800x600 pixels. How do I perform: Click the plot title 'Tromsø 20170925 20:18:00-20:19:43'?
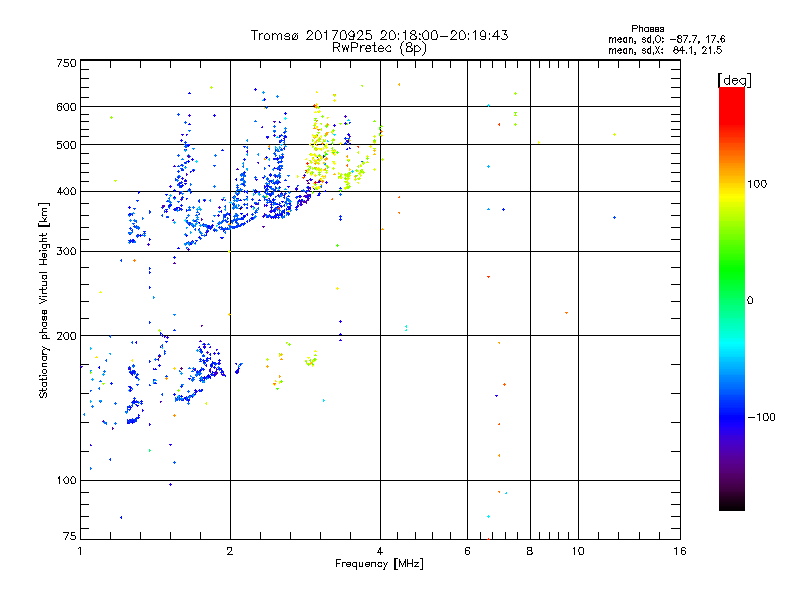coord(379,35)
